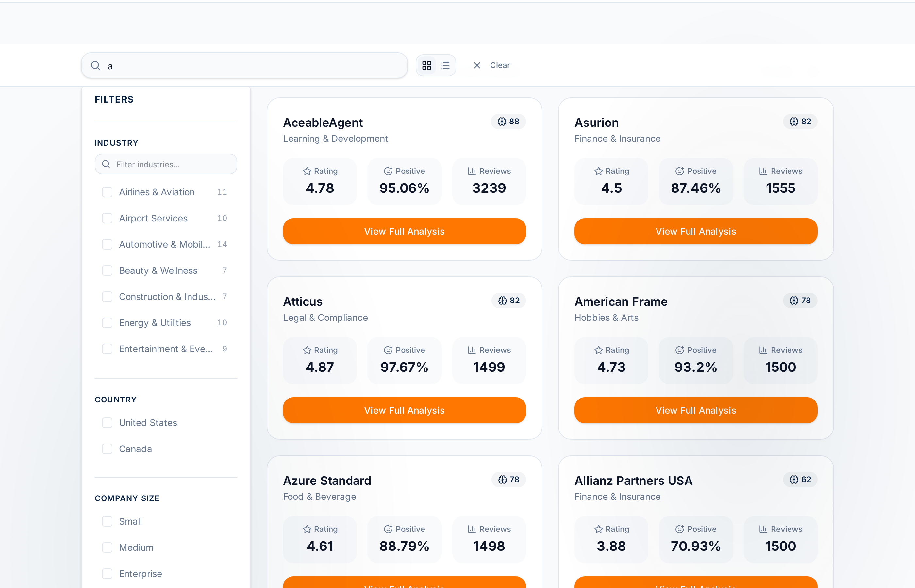Viewport: 915px width, 588px height.
Task: Click the Rating star icon on American Frame card
Action: click(x=598, y=350)
